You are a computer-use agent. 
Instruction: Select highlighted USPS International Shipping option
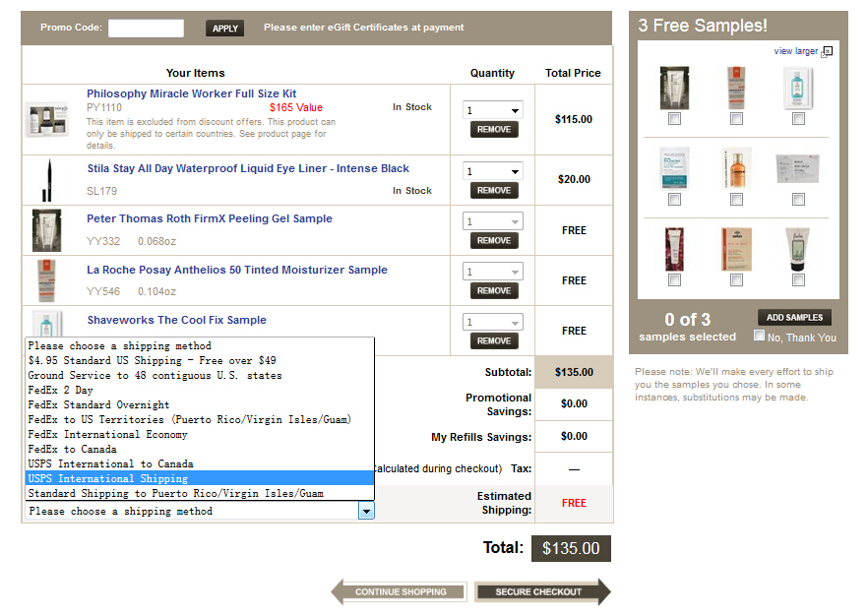[x=200, y=478]
